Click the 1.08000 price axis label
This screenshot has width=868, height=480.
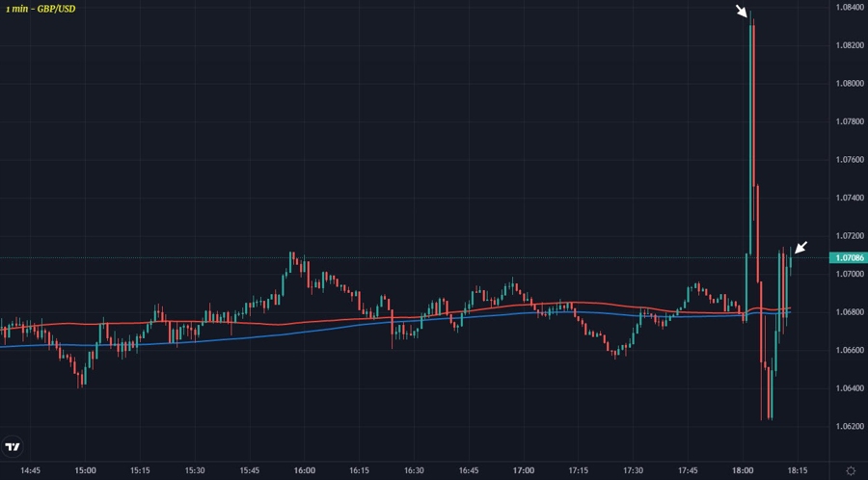849,84
